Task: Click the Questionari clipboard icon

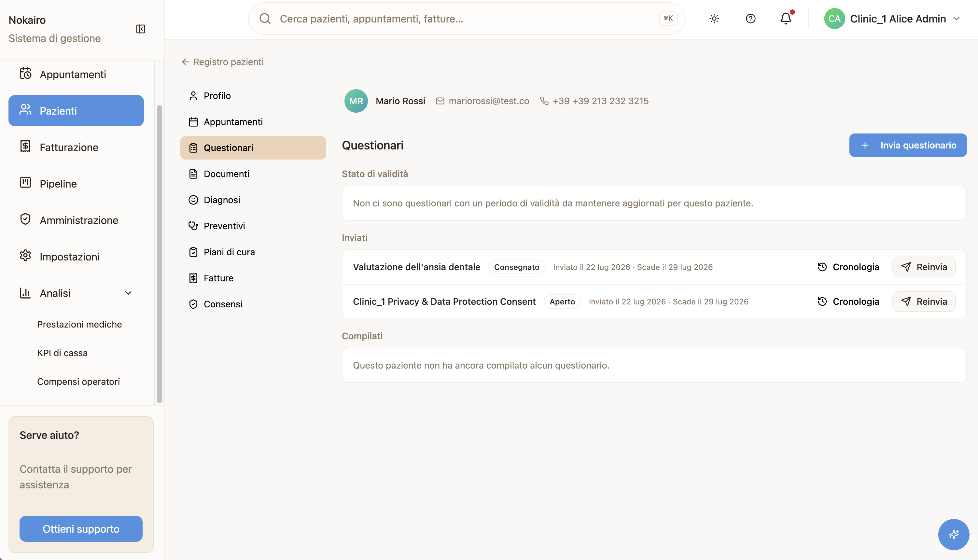Action: [x=193, y=148]
